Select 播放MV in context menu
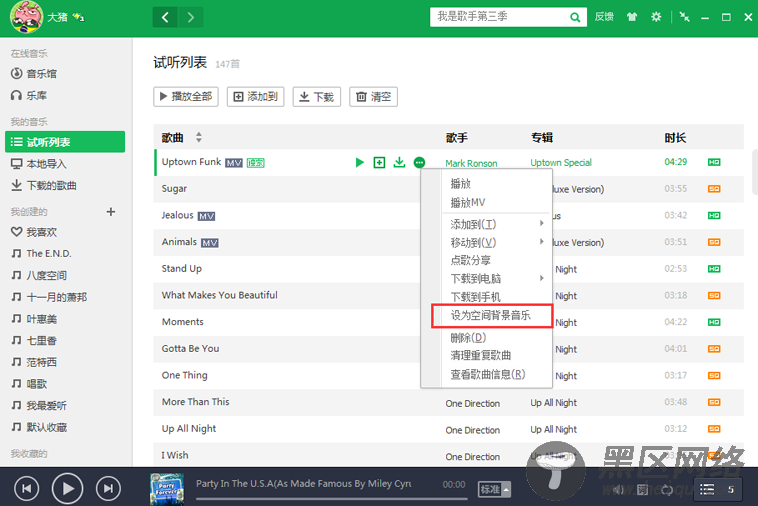Viewport: 758px width, 506px height. [x=497, y=202]
